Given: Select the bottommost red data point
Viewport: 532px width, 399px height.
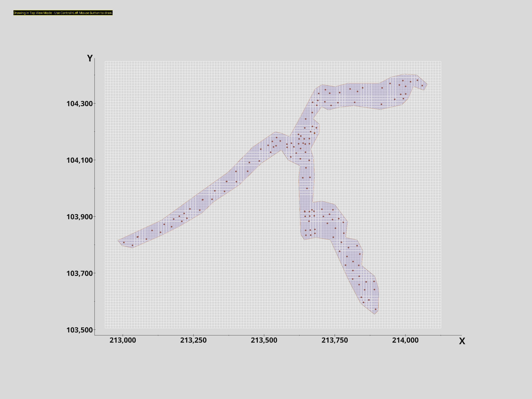Looking at the screenshot, I should pos(375,309).
